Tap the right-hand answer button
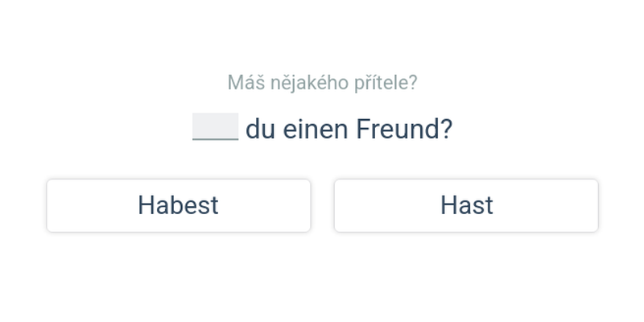The width and height of the screenshot is (644, 322). coord(466,205)
